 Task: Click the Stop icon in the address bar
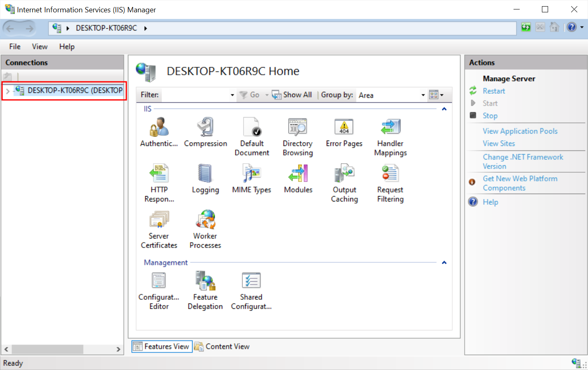point(540,27)
